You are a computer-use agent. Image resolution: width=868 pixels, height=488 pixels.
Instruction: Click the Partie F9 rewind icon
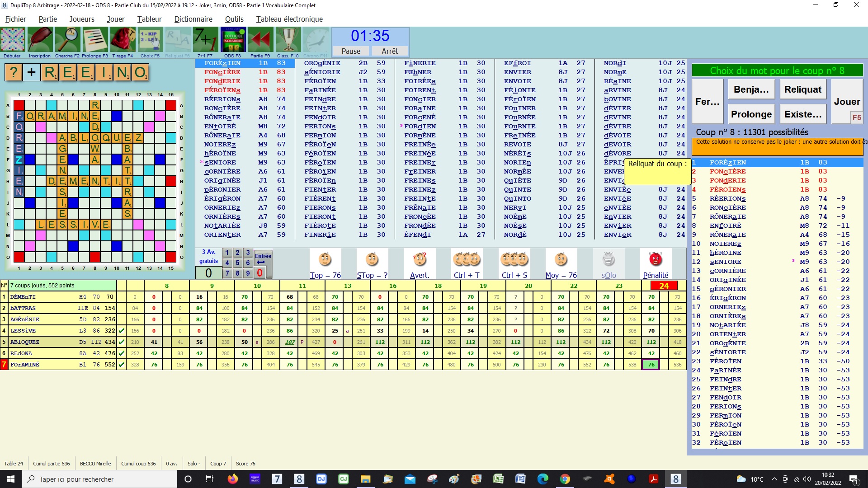(x=260, y=40)
